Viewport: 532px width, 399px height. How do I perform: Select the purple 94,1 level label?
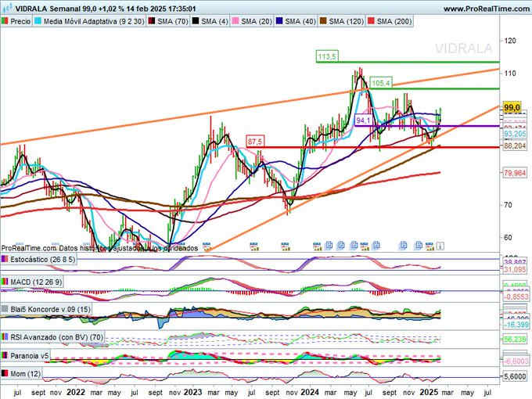coord(364,120)
